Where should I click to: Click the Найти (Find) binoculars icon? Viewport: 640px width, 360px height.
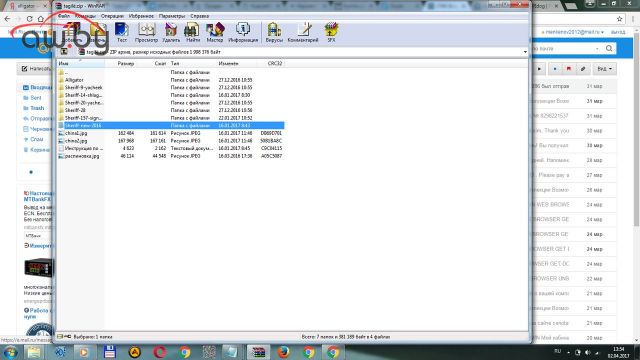click(x=193, y=33)
